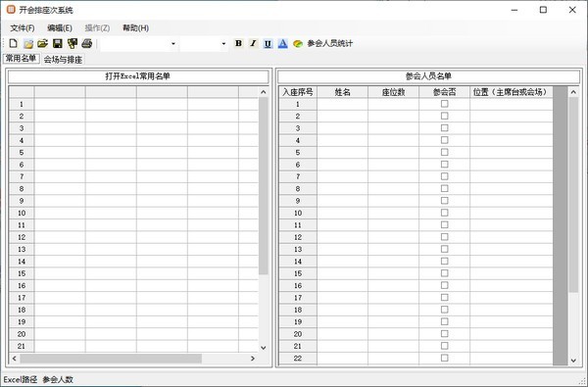The image size is (588, 387).
Task: Click the application icon in the title bar
Action: [x=11, y=10]
